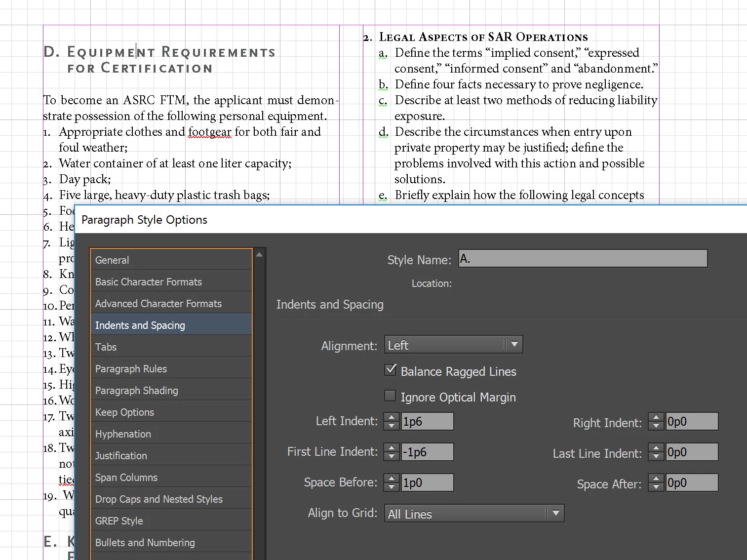Select Advanced Character Formats category

[171, 303]
